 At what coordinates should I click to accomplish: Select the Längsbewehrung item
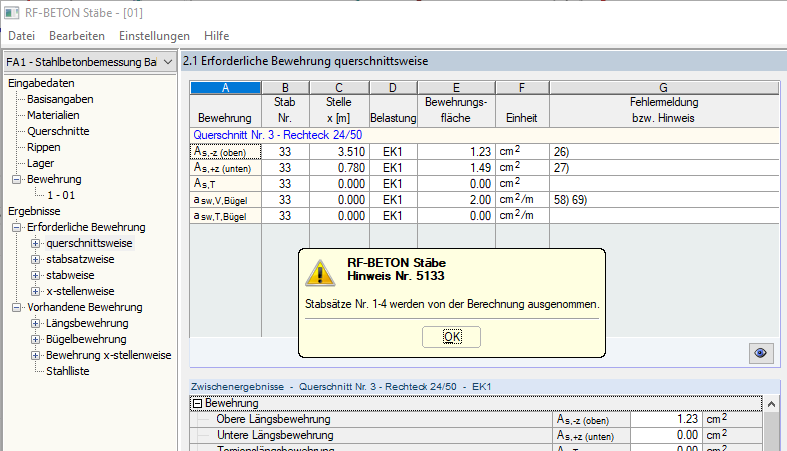[x=87, y=324]
